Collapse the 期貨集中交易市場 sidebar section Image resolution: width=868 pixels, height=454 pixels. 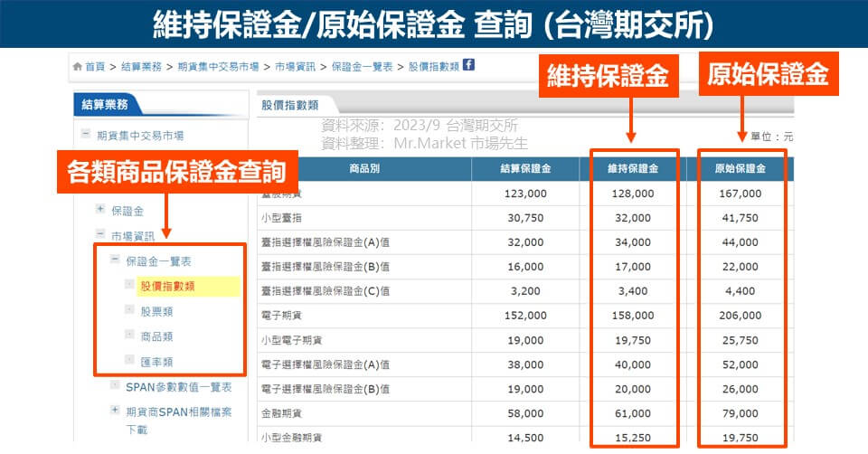click(86, 135)
